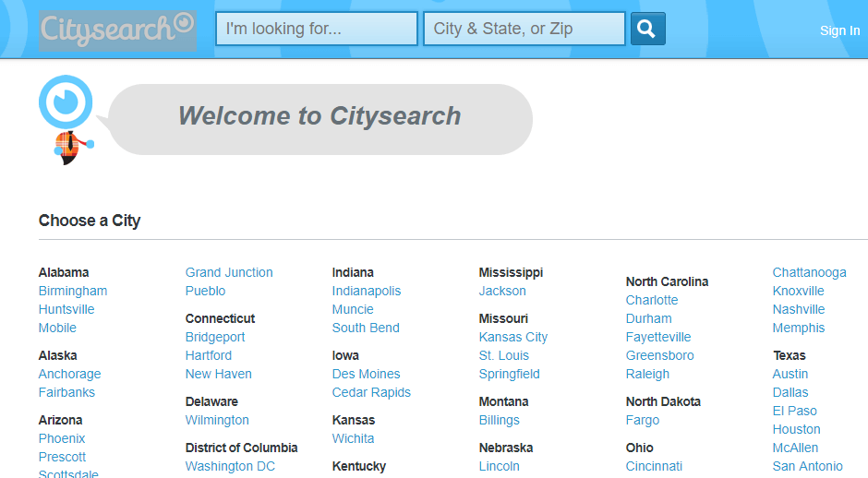Click the Citysearch logo
Screen dimensions: 868x478
tap(117, 30)
